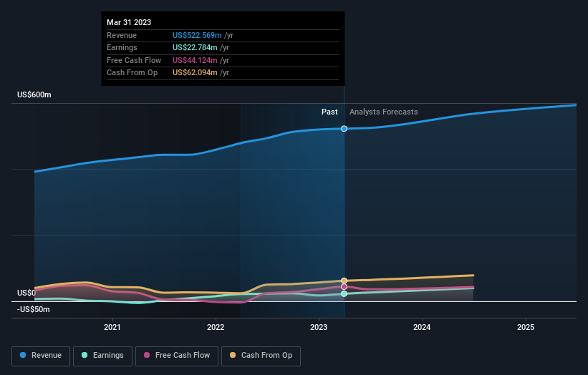The height and width of the screenshot is (375, 588).
Task: Click the Revenue row label in tooltip
Action: pyautogui.click(x=122, y=35)
